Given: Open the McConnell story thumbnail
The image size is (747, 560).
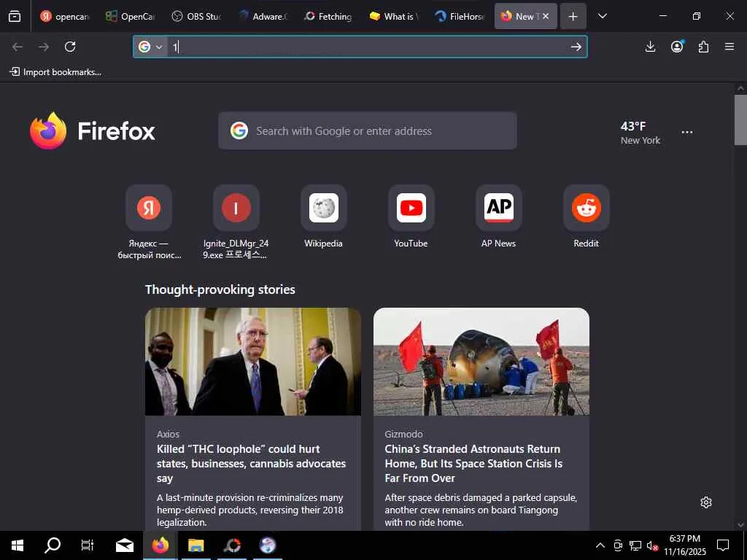Looking at the screenshot, I should (x=253, y=362).
